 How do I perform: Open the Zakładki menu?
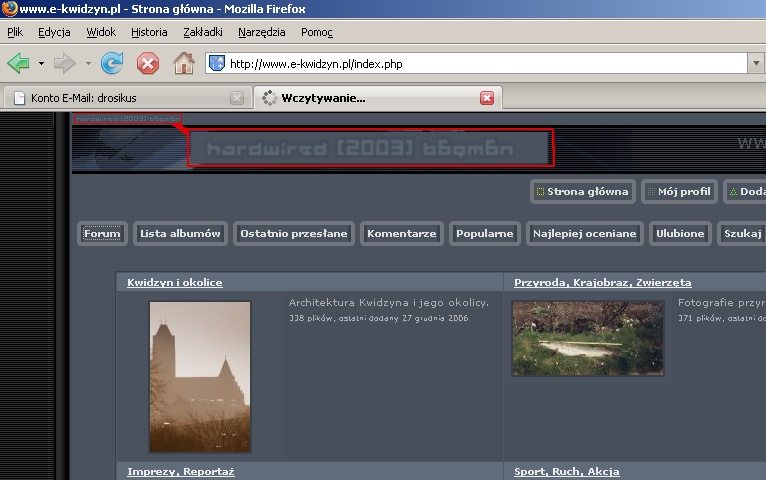point(203,32)
